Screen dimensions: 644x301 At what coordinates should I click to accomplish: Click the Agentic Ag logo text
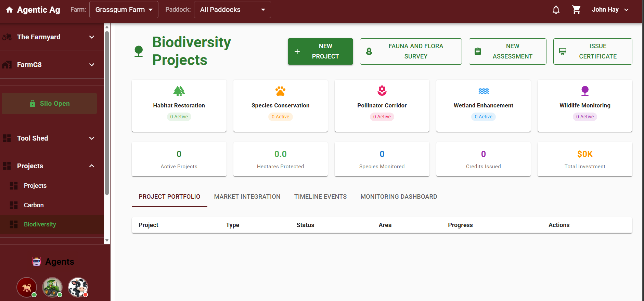tap(39, 10)
